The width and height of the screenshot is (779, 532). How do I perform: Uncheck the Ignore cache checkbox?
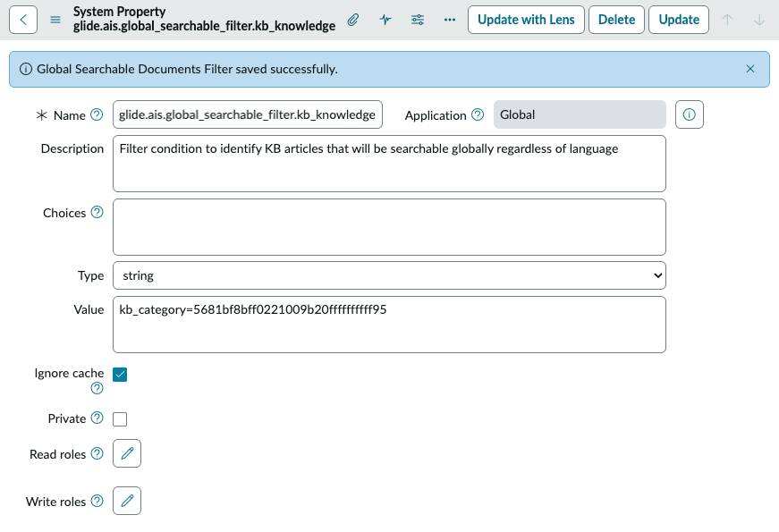point(120,375)
